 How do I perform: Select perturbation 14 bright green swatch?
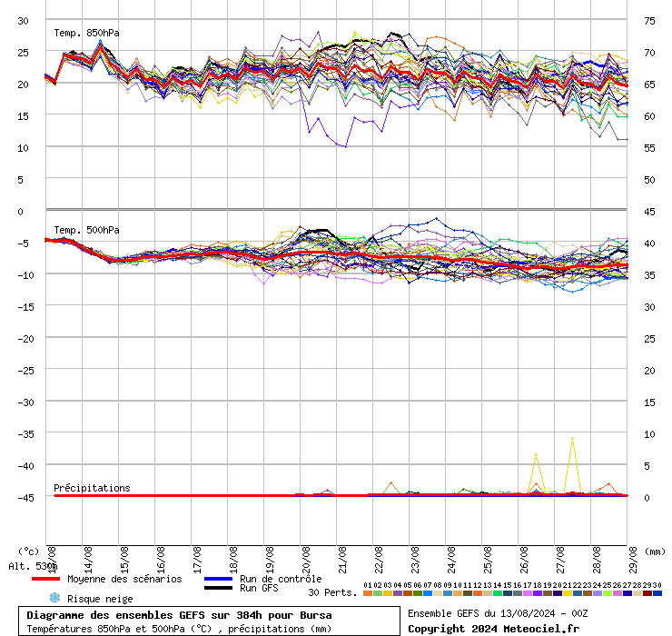497,593
